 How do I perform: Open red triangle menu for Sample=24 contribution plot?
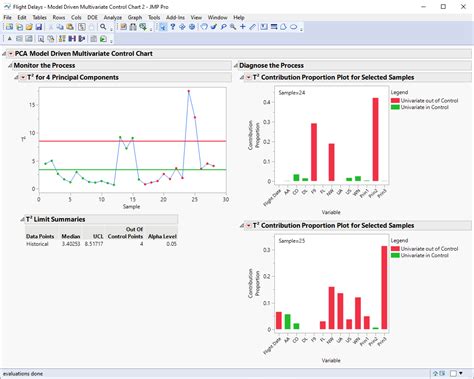pyautogui.click(x=249, y=77)
